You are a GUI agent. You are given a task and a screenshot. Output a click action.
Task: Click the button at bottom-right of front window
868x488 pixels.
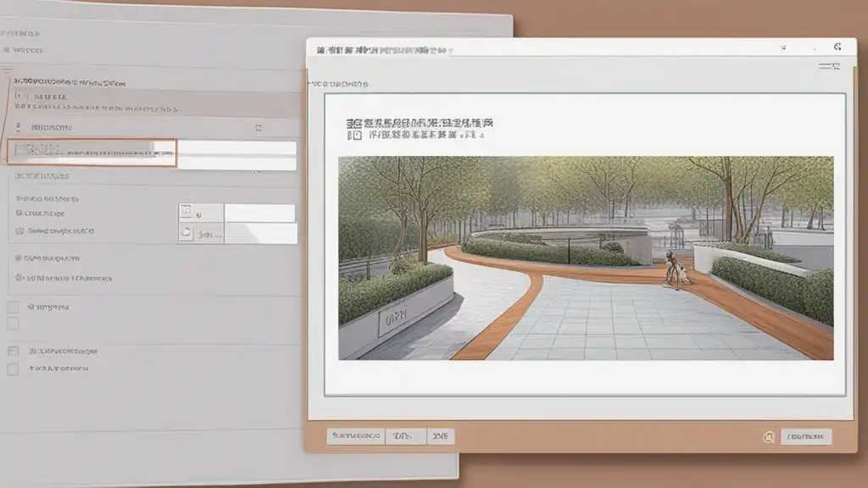pyautogui.click(x=806, y=436)
